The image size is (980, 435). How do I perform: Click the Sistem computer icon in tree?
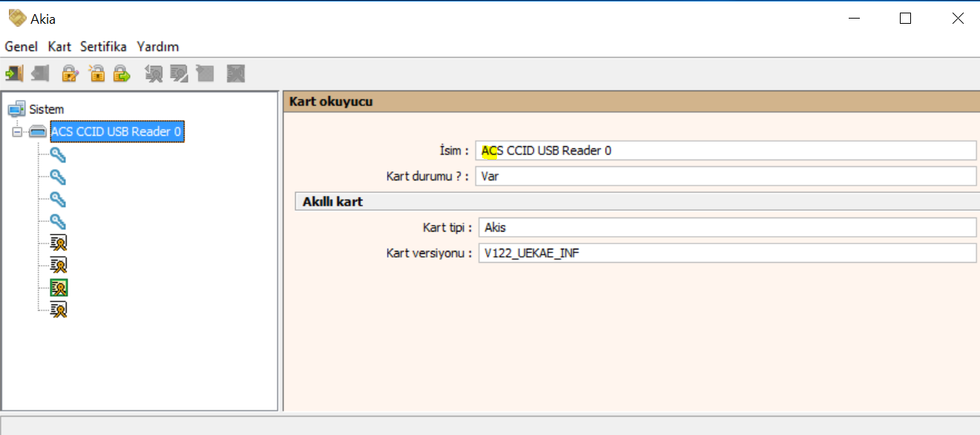[16, 109]
